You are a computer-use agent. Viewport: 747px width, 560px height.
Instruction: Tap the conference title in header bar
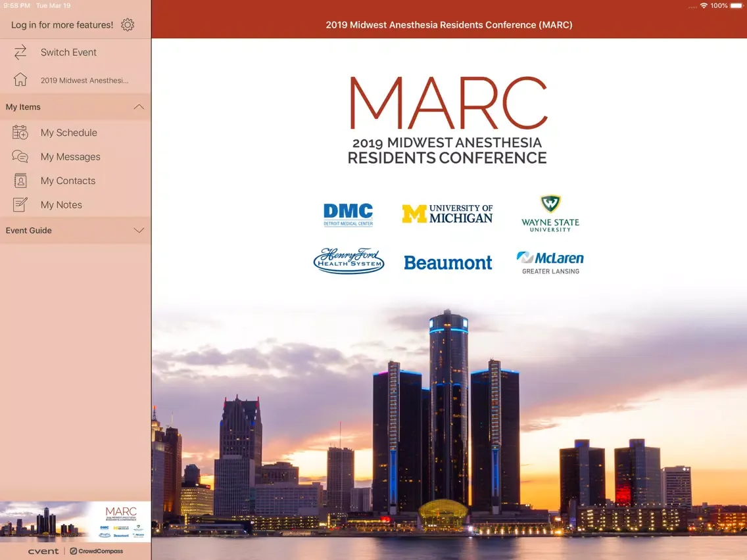pos(448,25)
